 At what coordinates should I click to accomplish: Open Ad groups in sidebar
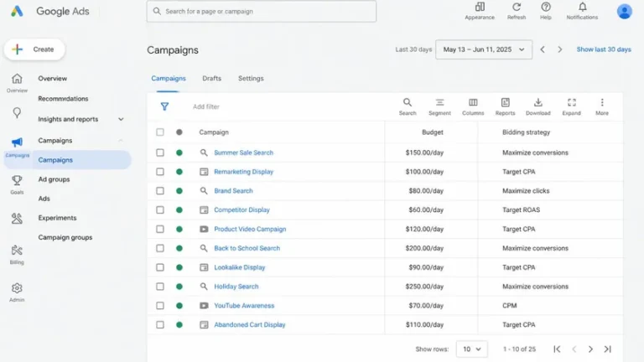(54, 179)
